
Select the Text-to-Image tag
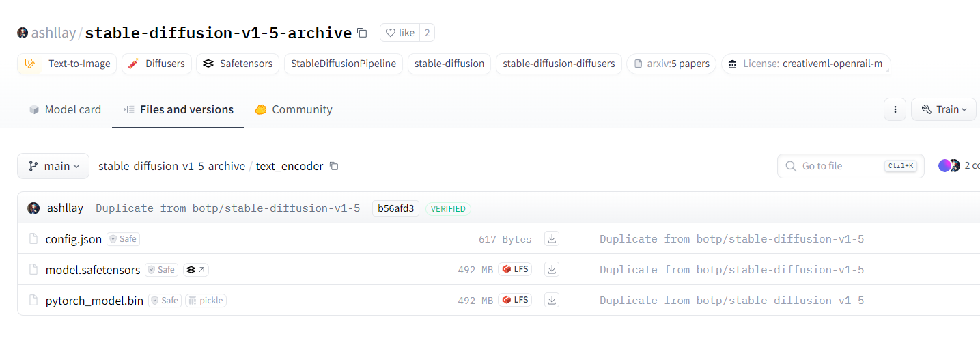(x=67, y=64)
